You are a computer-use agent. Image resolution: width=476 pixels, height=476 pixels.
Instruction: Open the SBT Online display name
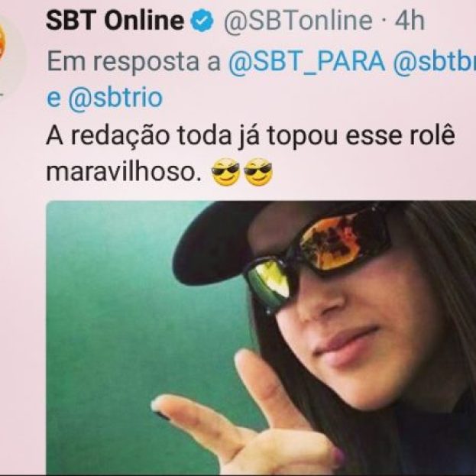[x=115, y=21]
